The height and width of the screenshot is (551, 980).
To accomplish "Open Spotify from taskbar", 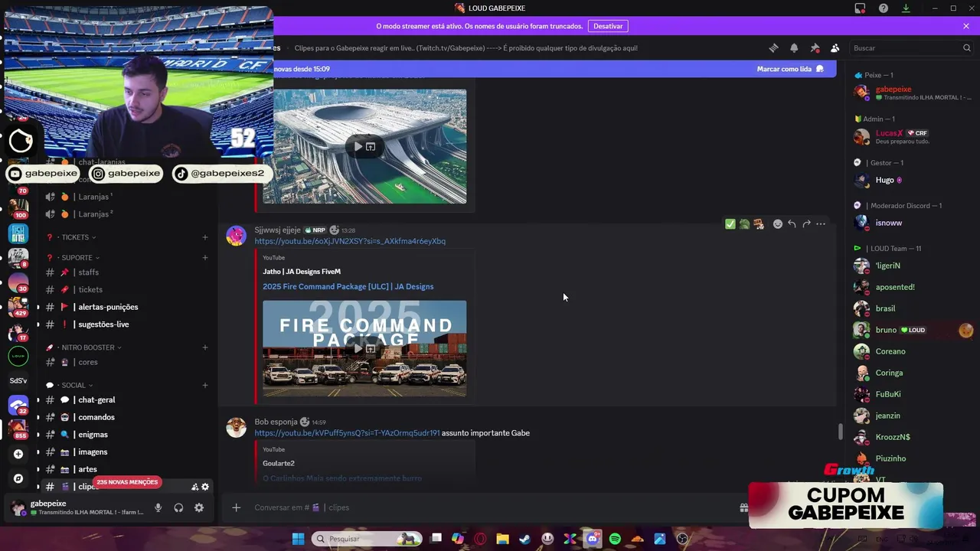I will click(x=615, y=539).
